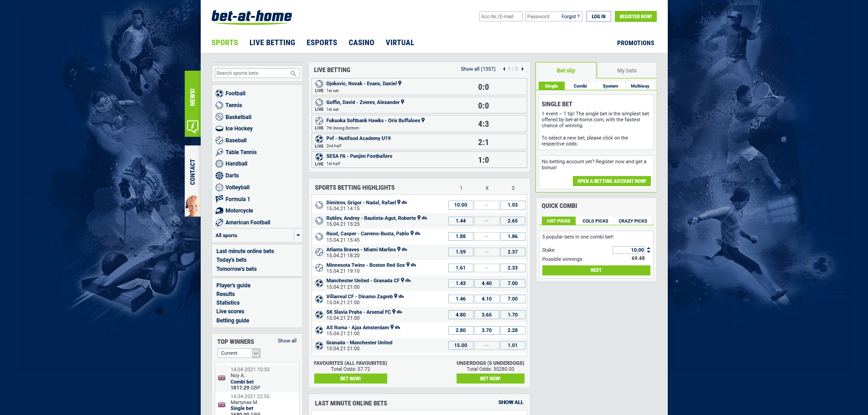Click BET NOW! under Favourites

[x=351, y=379]
